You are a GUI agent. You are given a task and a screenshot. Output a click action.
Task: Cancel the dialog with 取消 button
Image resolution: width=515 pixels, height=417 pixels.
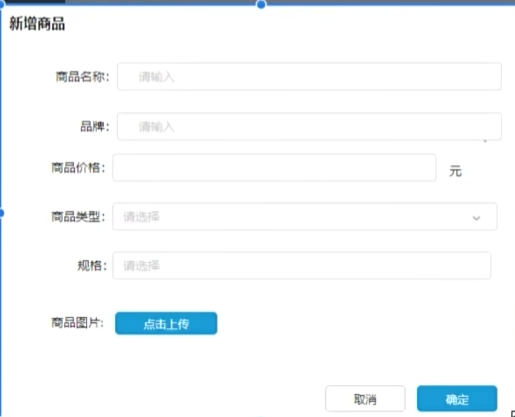point(365,399)
